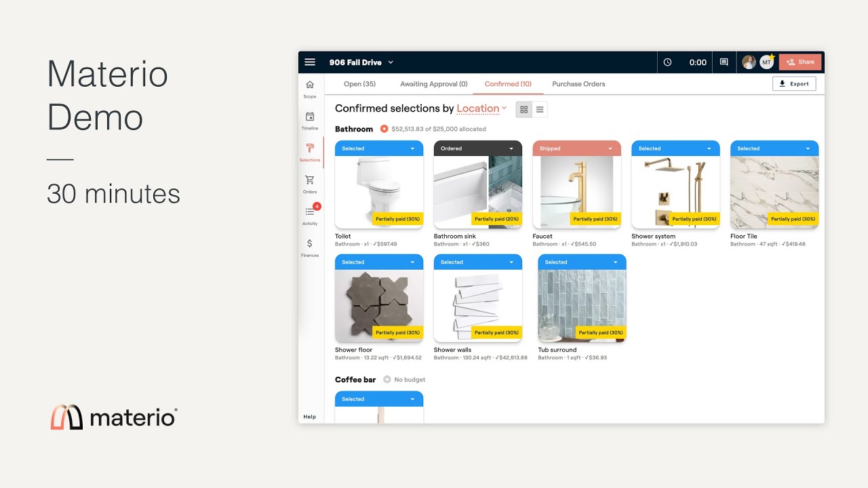Go to the Purchase Orders tab
This screenshot has height=488, width=868.
point(578,84)
